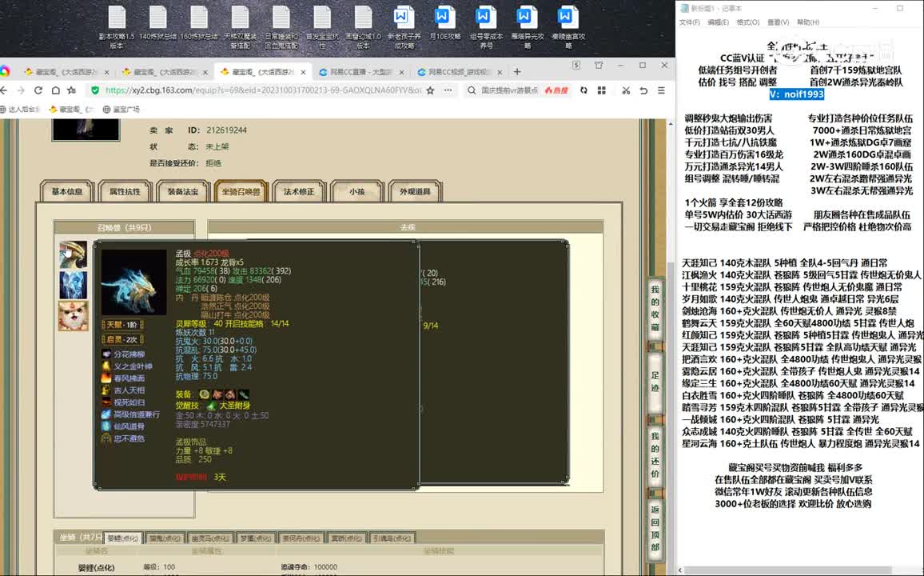Image resolution: width=924 pixels, height=576 pixels.
Task: Open the address bar more options dots
Action: pyautogui.click(x=448, y=90)
